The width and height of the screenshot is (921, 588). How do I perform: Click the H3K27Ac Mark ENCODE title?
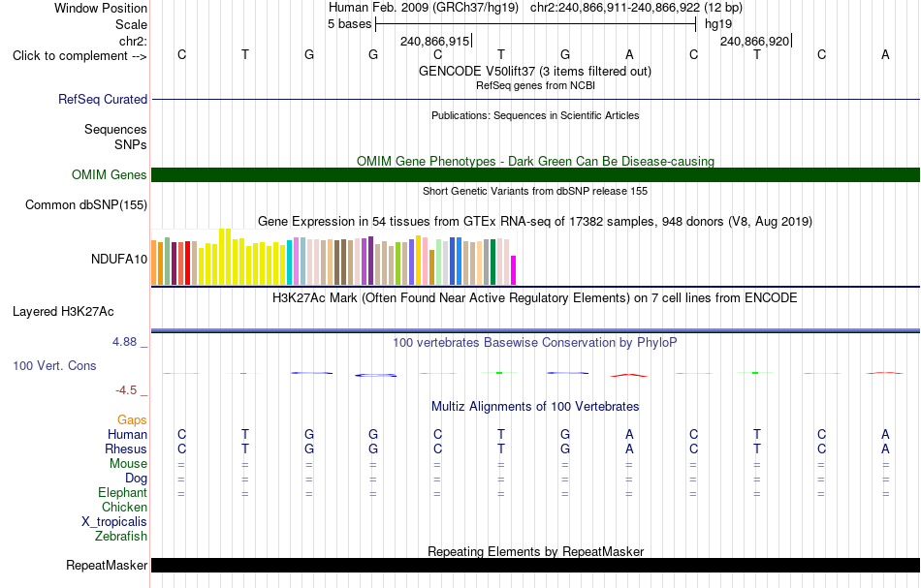[535, 298]
